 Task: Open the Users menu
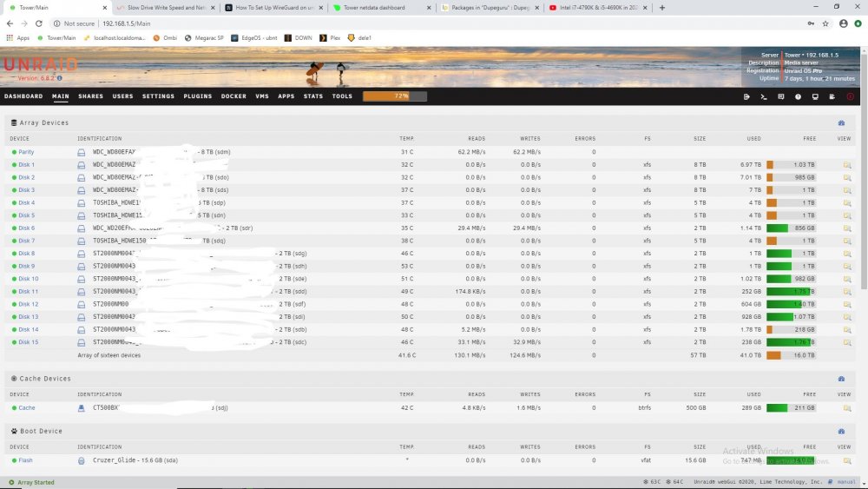123,96
